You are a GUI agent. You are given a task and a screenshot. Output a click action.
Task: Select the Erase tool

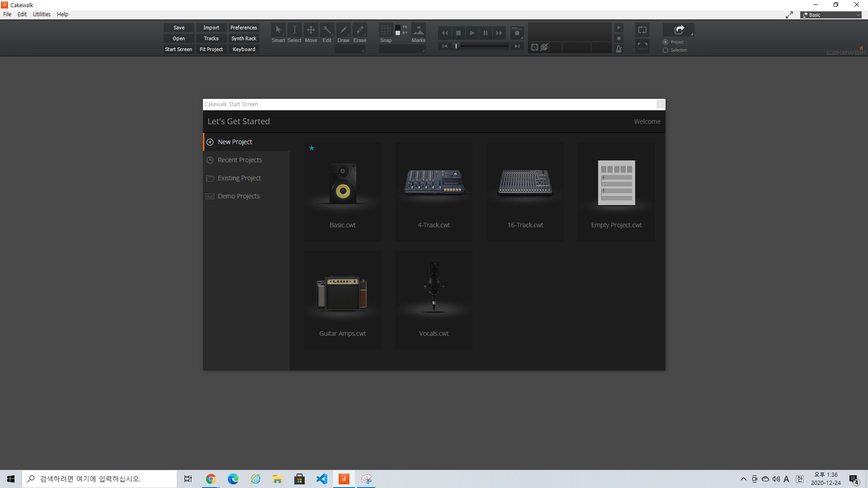(x=360, y=30)
